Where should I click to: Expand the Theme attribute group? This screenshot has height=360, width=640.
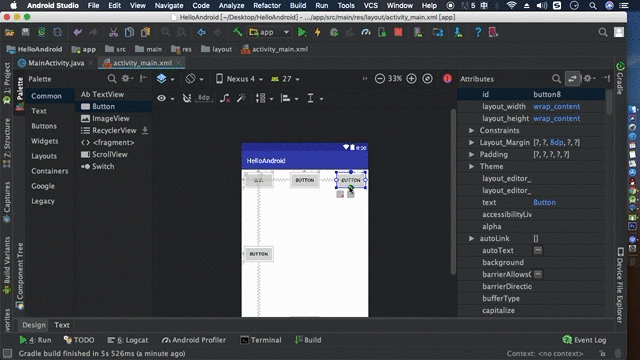471,167
